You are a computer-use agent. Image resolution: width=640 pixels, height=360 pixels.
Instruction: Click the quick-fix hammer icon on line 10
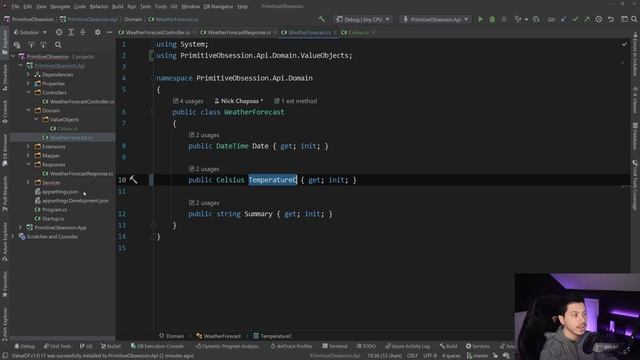click(133, 179)
